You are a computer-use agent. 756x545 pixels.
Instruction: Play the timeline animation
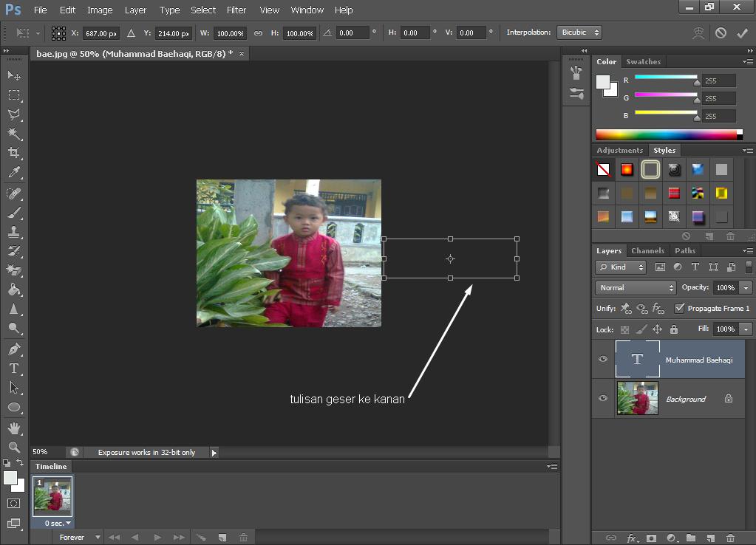pyautogui.click(x=157, y=537)
